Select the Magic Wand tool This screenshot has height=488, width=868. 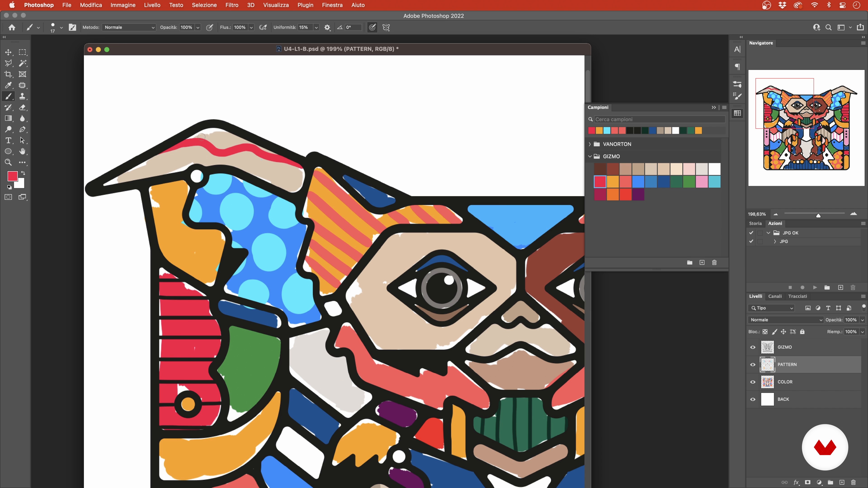(x=22, y=63)
